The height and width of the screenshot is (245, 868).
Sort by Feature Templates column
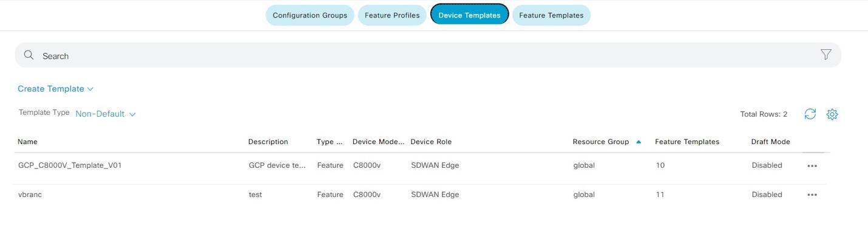coord(687,142)
